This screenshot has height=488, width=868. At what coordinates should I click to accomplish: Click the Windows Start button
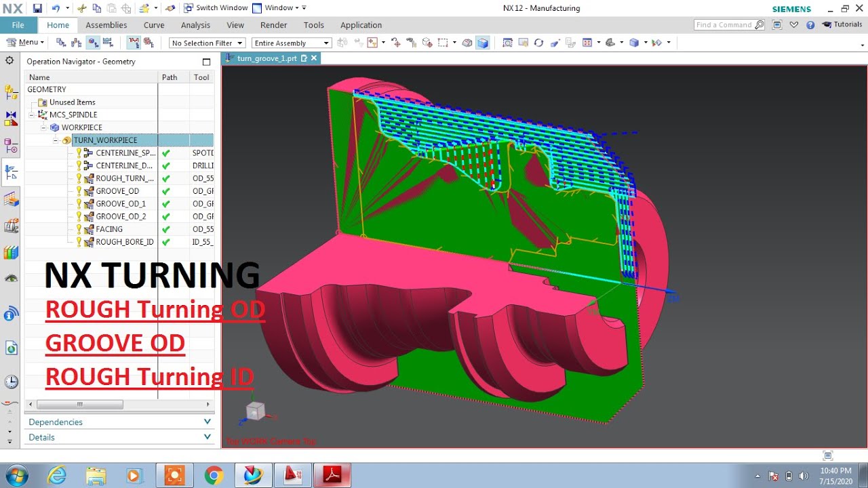(16, 476)
